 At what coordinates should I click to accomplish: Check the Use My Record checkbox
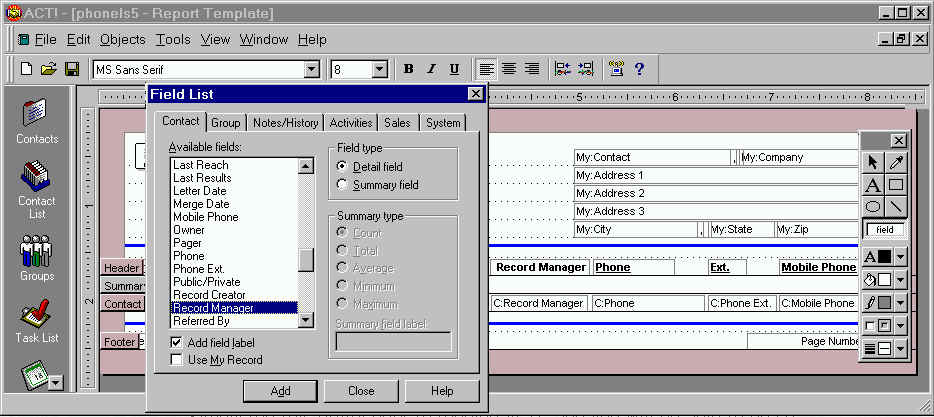click(176, 360)
